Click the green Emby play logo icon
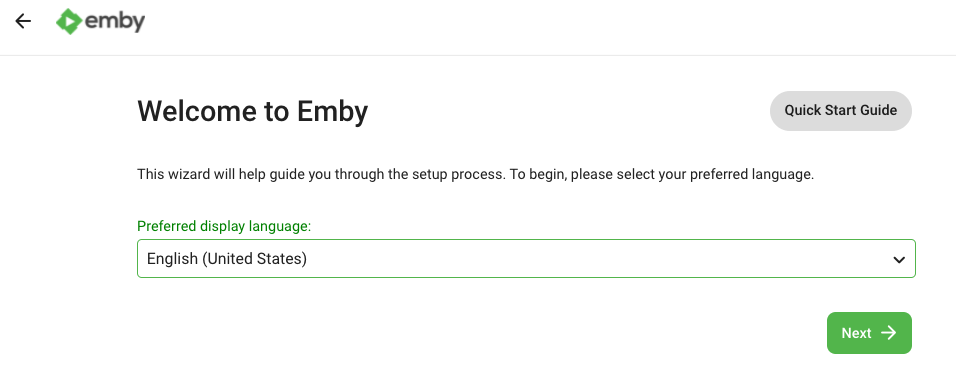This screenshot has height=386, width=956. click(x=69, y=21)
